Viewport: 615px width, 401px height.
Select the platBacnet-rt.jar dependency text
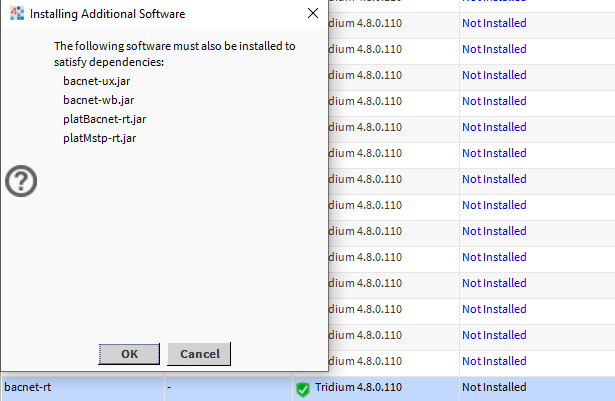(x=104, y=119)
